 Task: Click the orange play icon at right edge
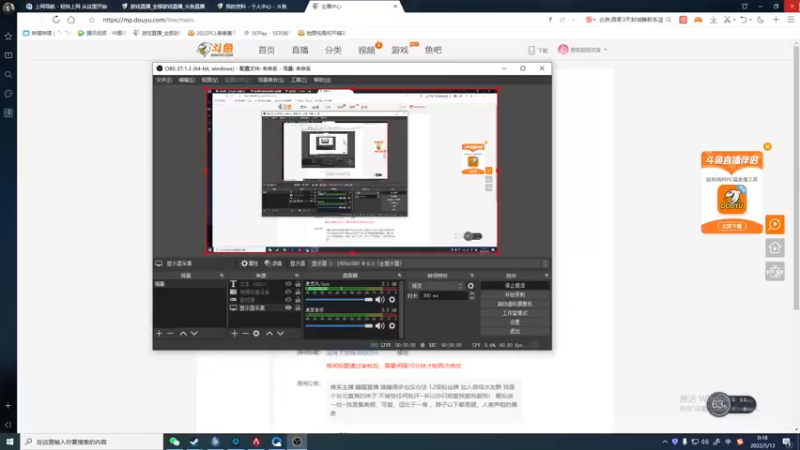click(774, 224)
